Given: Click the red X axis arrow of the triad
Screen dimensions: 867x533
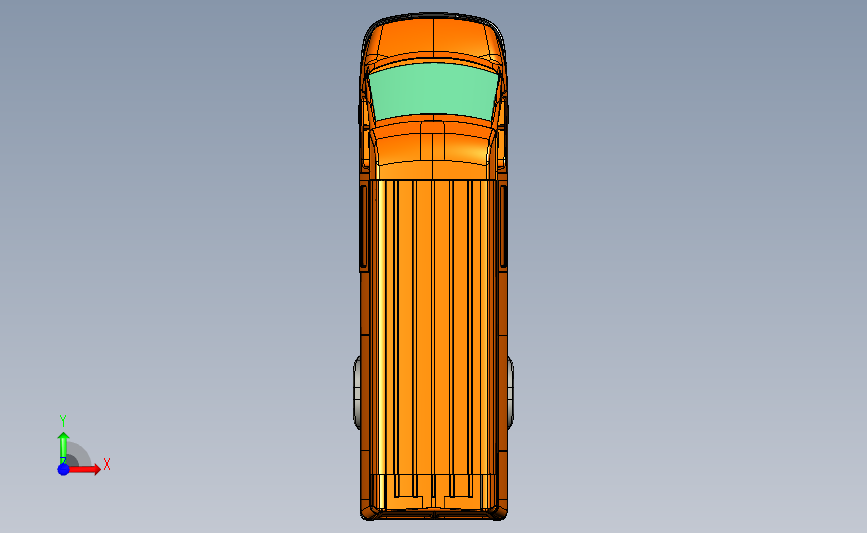Looking at the screenshot, I should 85,469.
